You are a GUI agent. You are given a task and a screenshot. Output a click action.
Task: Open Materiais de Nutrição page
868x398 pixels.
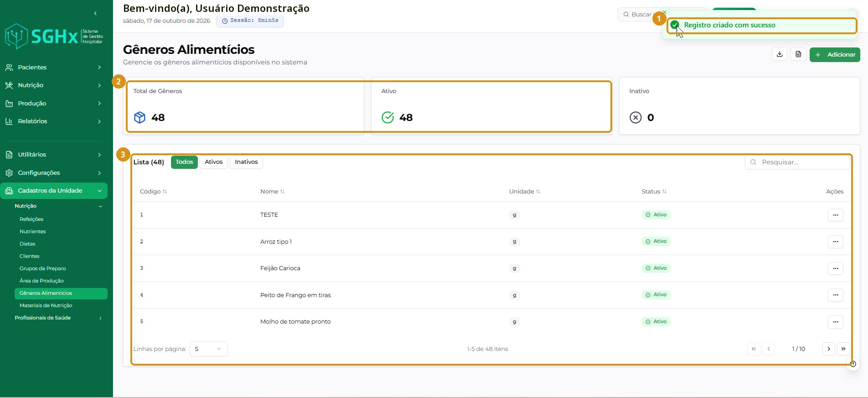46,306
